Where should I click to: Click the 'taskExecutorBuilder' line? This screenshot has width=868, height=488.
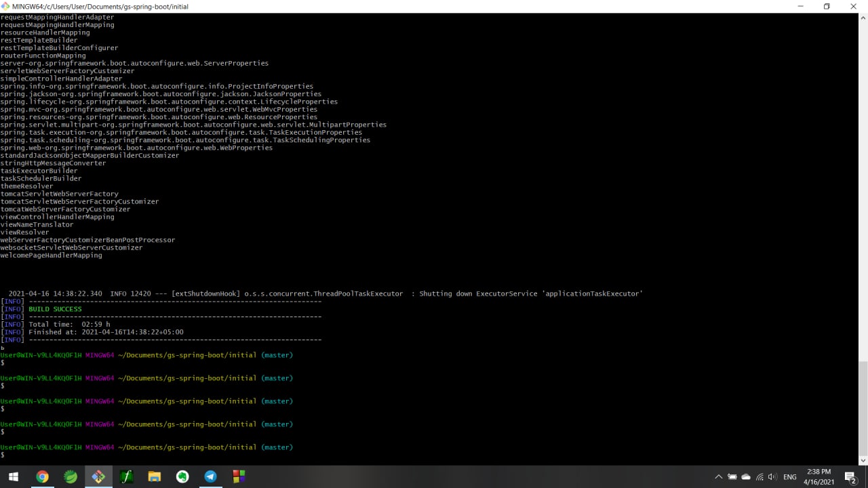click(x=39, y=171)
